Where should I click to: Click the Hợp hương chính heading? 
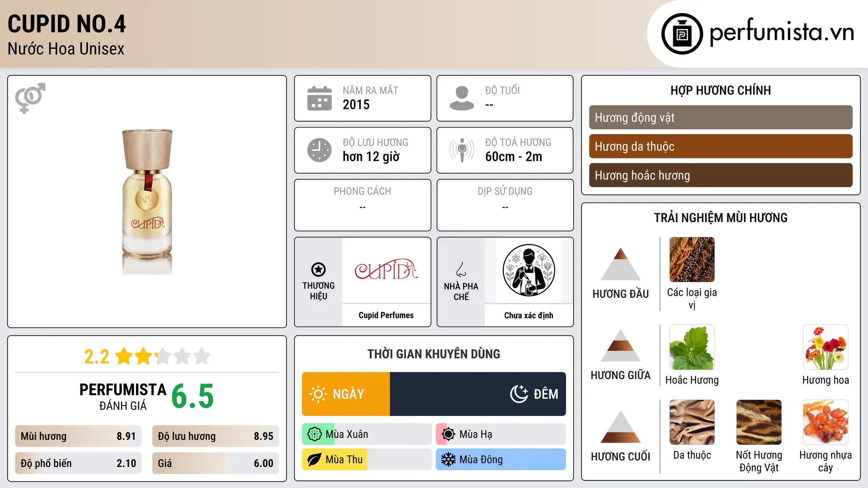(x=721, y=90)
